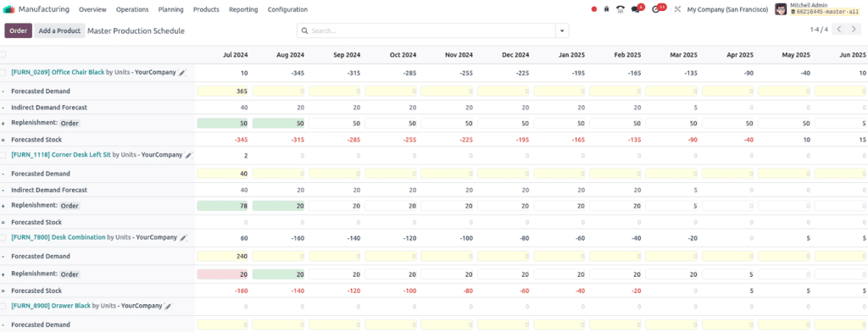The height and width of the screenshot is (332, 868).
Task: Toggle the select-all checkbox in header
Action: pos(3,54)
